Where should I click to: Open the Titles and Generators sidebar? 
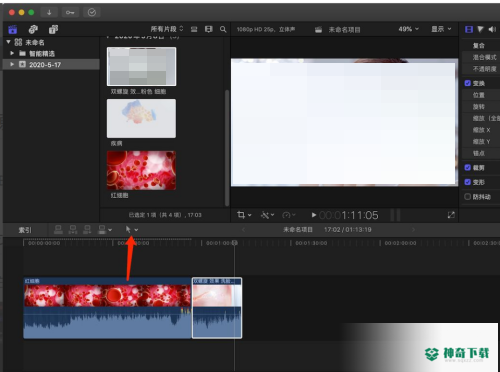tap(53, 30)
